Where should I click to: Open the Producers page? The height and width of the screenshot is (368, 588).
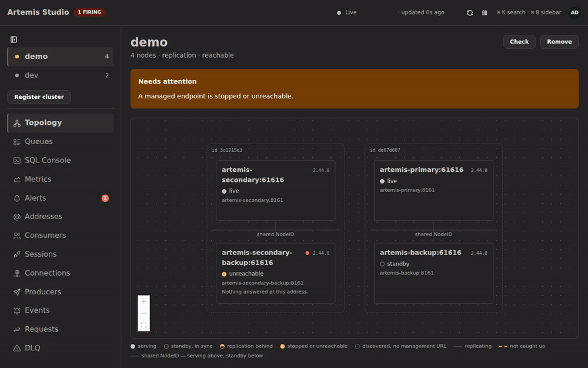[61, 292]
